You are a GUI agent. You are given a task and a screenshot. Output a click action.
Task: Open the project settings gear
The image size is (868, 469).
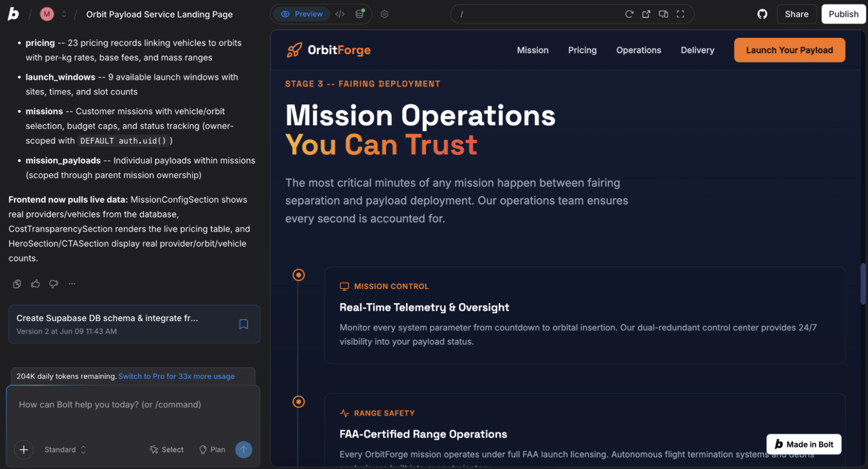tap(385, 14)
